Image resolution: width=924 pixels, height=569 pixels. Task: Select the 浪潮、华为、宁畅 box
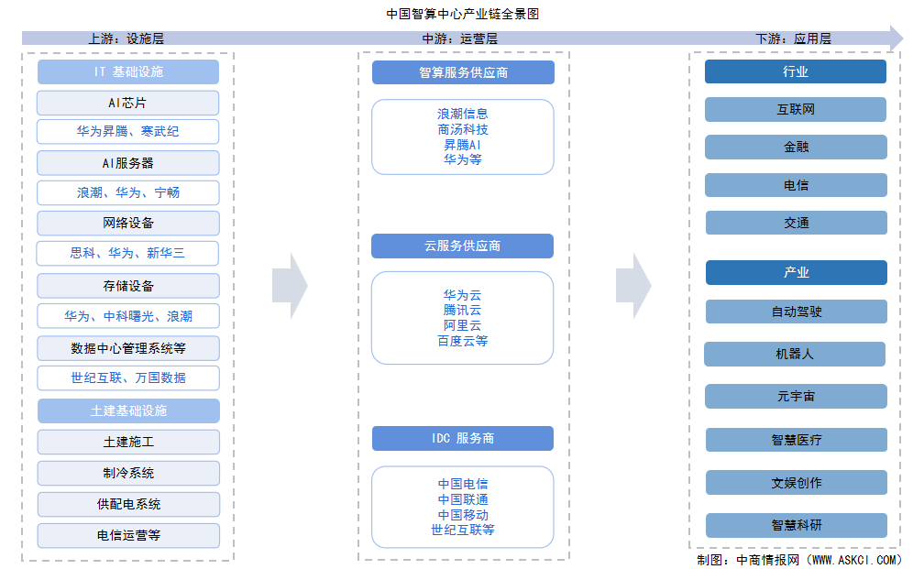point(128,192)
